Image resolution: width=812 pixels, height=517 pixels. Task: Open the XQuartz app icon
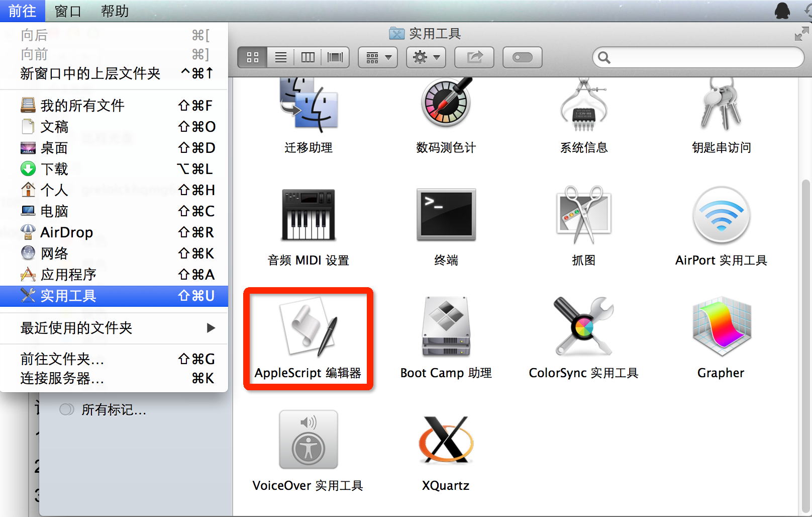446,440
